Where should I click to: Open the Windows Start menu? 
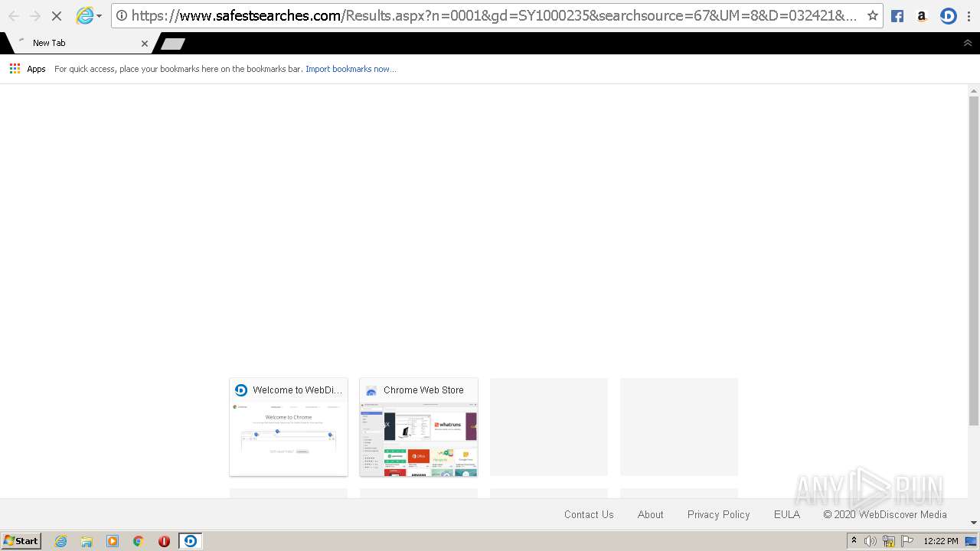[x=21, y=541]
